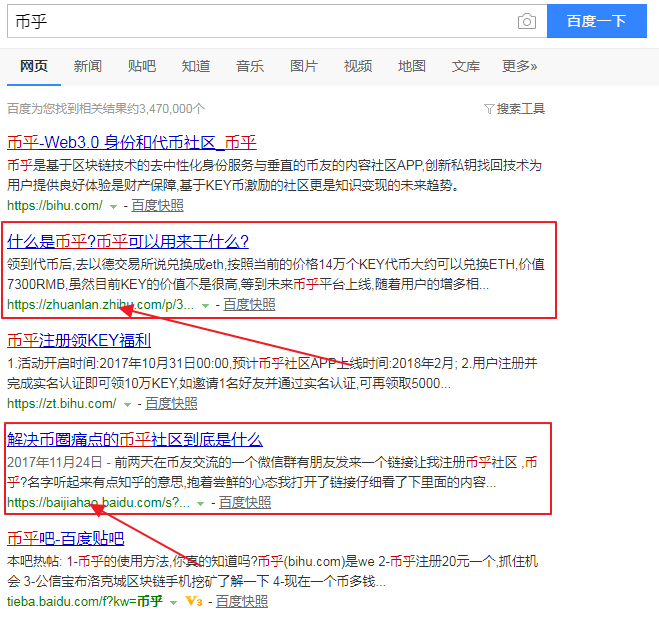Viewport: 659px width, 619px height.
Task: Open 百度快照 for the baijiahao result
Action: (x=245, y=503)
